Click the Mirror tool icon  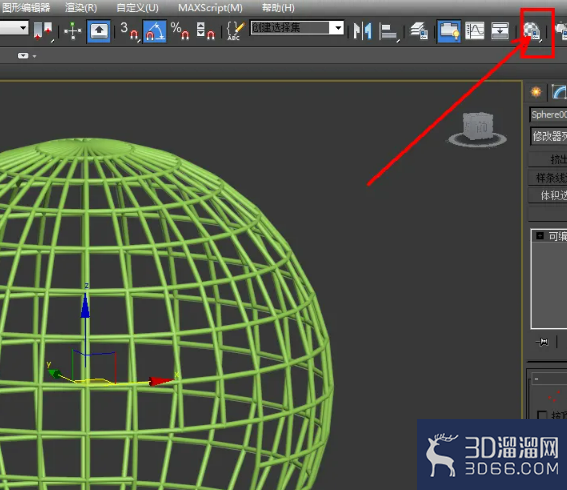362,31
